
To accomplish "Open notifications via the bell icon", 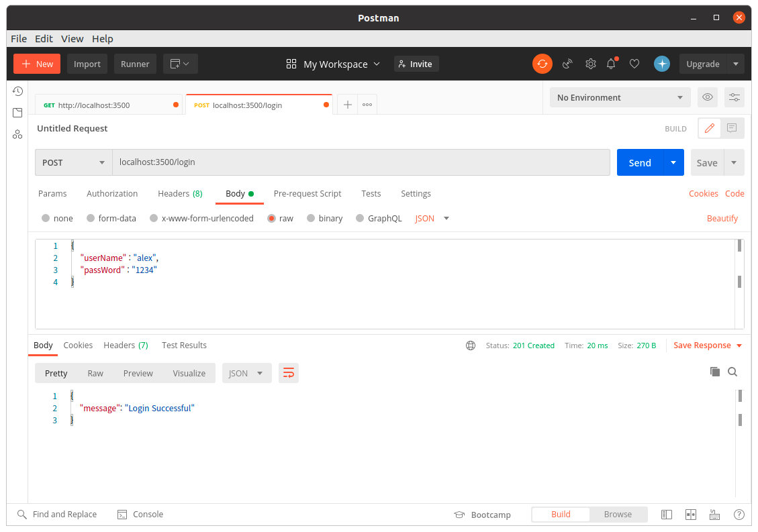I will tap(611, 63).
